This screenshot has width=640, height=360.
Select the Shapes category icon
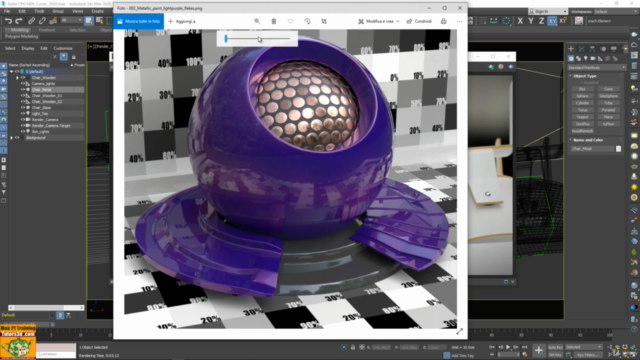pos(578,59)
